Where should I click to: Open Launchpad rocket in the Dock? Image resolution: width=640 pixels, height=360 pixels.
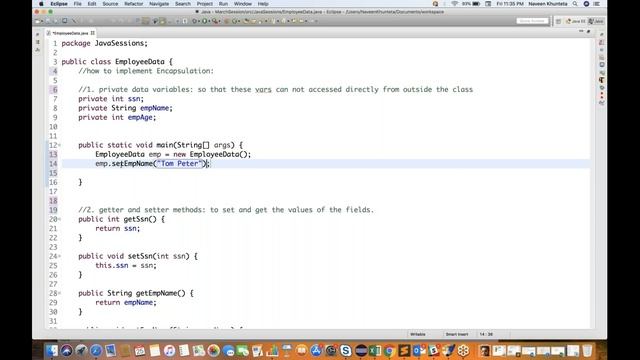[x=81, y=351]
